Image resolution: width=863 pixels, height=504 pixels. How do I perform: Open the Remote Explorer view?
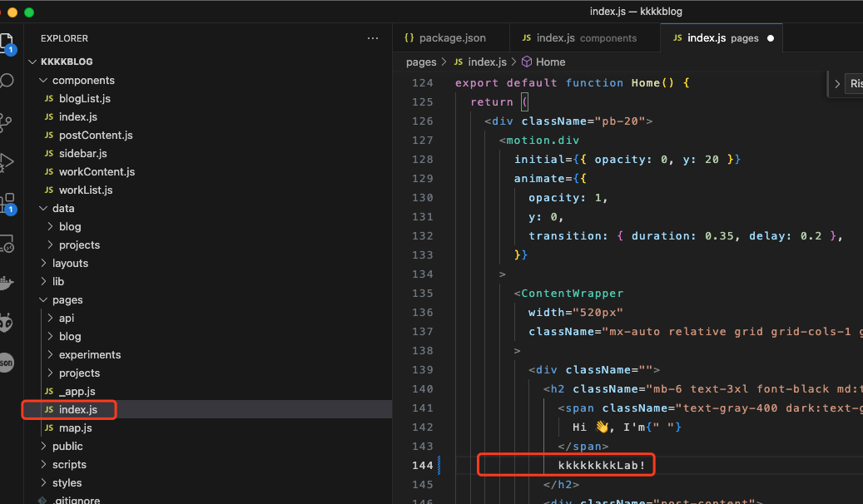pyautogui.click(x=7, y=243)
